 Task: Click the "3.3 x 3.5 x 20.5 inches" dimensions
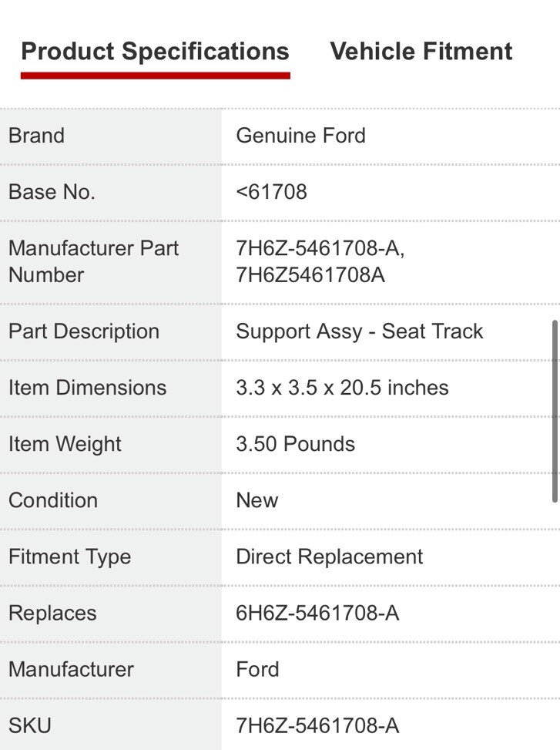tap(342, 388)
